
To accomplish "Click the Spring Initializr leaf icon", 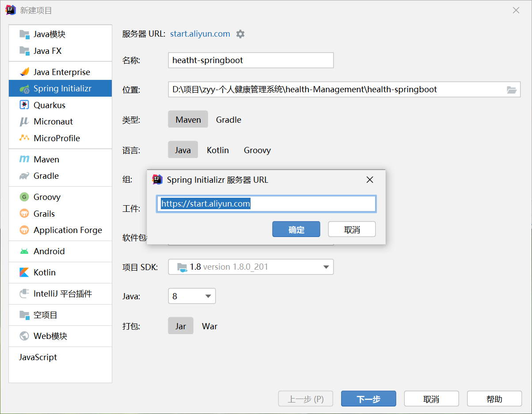I will coord(24,89).
